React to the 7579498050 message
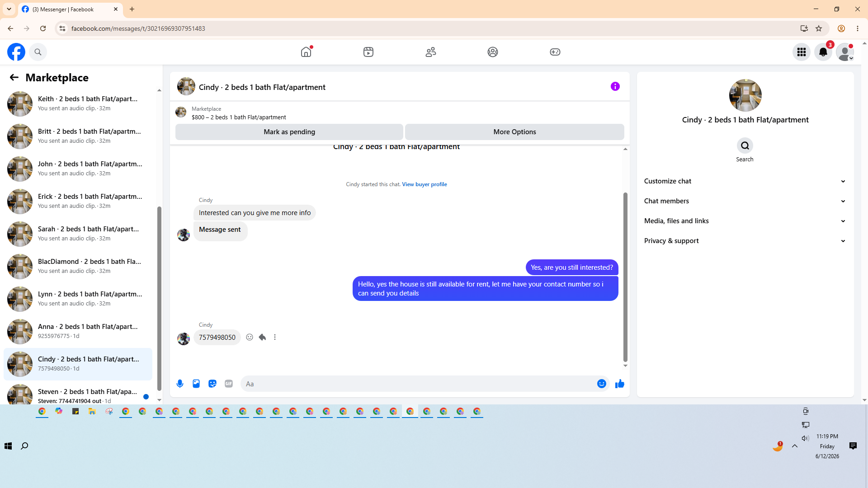Viewport: 868px width, 488px height. 250,337
